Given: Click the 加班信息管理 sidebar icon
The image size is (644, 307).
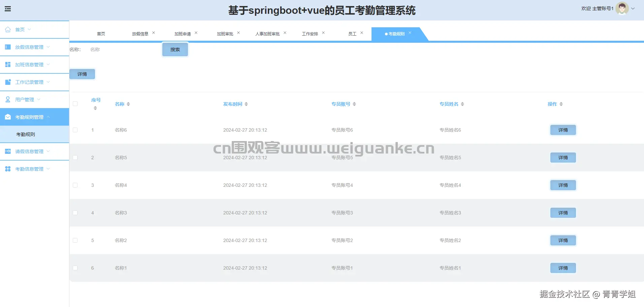Looking at the screenshot, I should coord(8,65).
